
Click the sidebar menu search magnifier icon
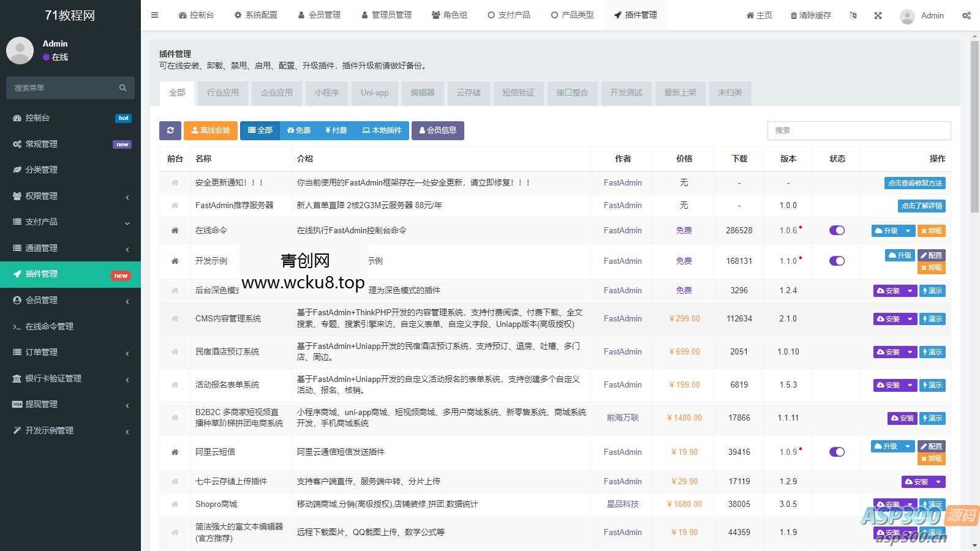pos(123,88)
